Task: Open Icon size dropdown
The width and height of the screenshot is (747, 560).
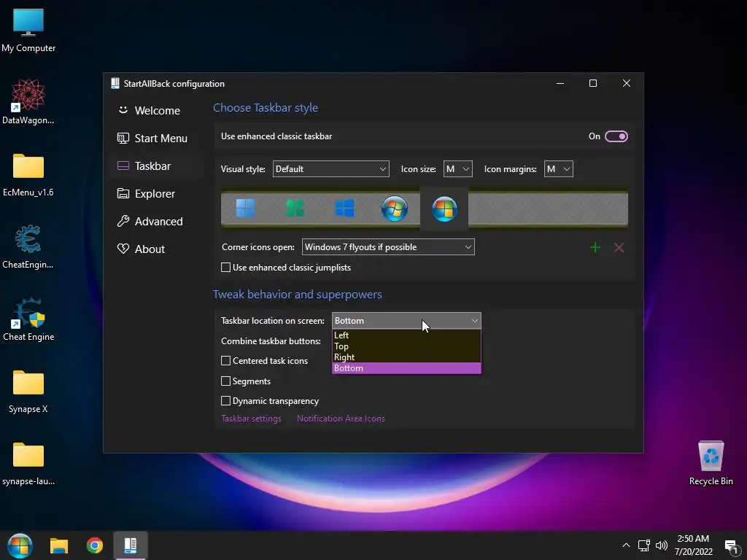Action: tap(458, 169)
